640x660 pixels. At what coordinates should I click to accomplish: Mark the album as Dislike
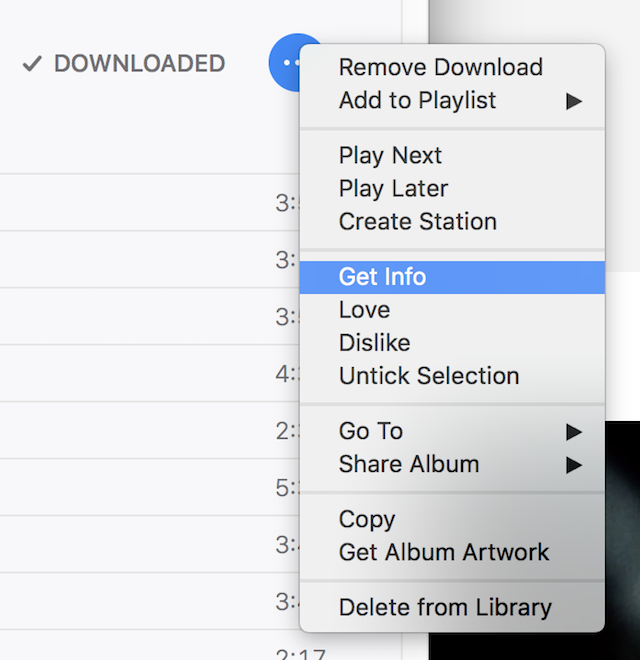(x=374, y=343)
